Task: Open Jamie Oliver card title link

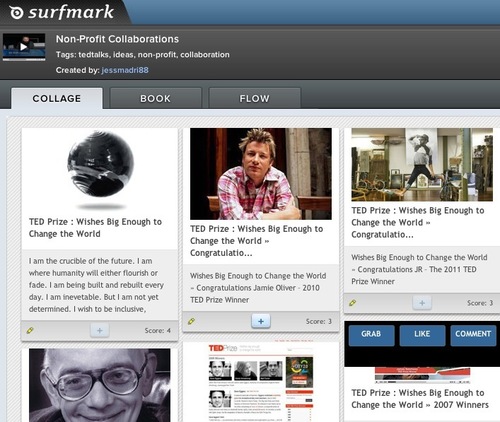Action: point(257,241)
